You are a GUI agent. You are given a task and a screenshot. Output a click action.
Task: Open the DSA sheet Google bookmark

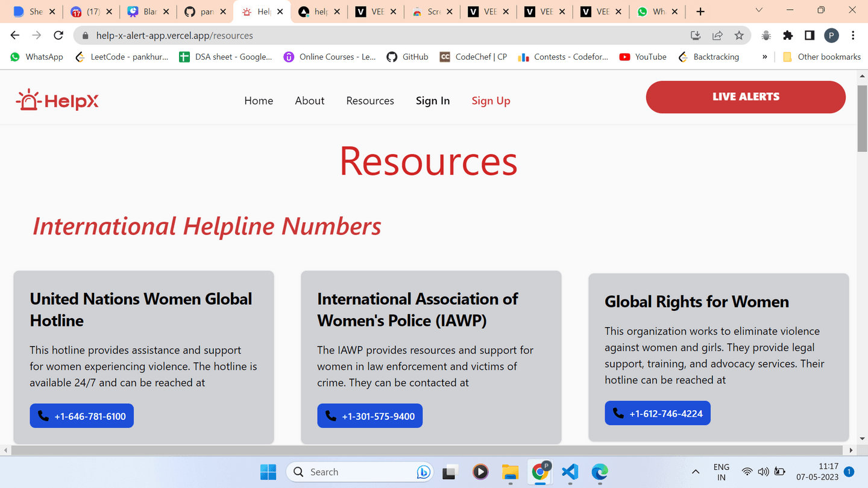(x=226, y=57)
